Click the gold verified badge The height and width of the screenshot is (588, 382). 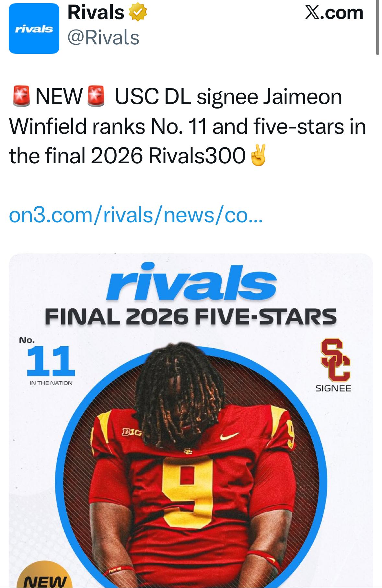click(138, 13)
